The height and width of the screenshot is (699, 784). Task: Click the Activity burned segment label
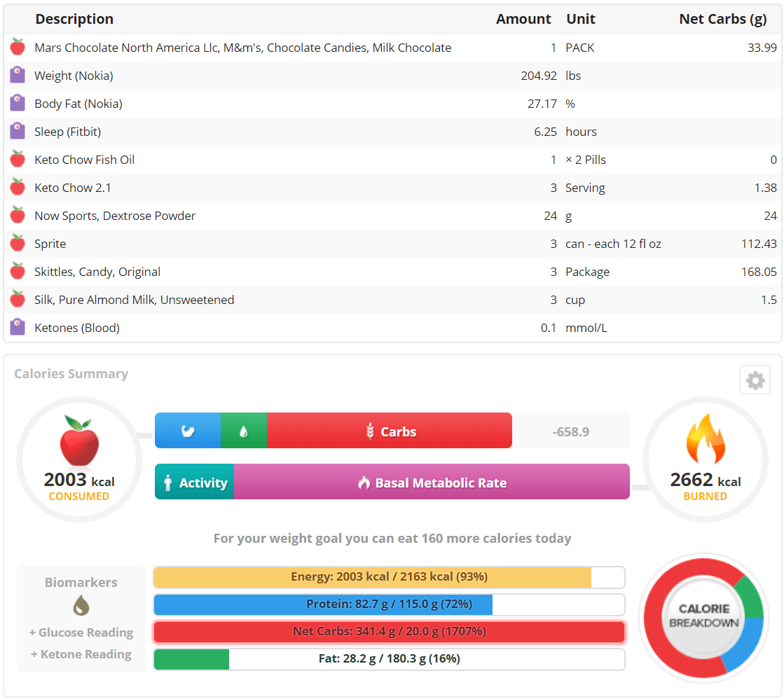click(203, 483)
